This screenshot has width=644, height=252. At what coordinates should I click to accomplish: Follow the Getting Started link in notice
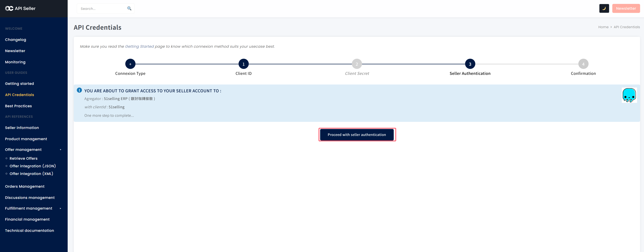pos(139,46)
